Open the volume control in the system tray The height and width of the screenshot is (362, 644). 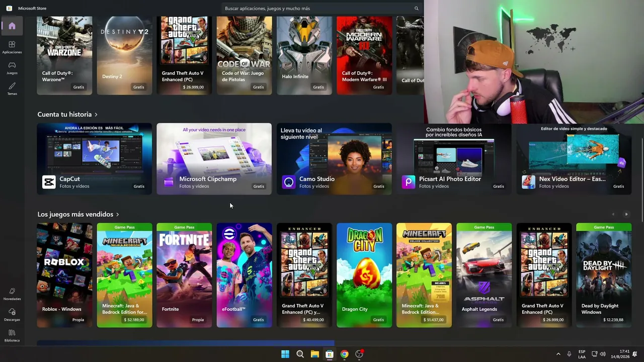[x=603, y=354]
